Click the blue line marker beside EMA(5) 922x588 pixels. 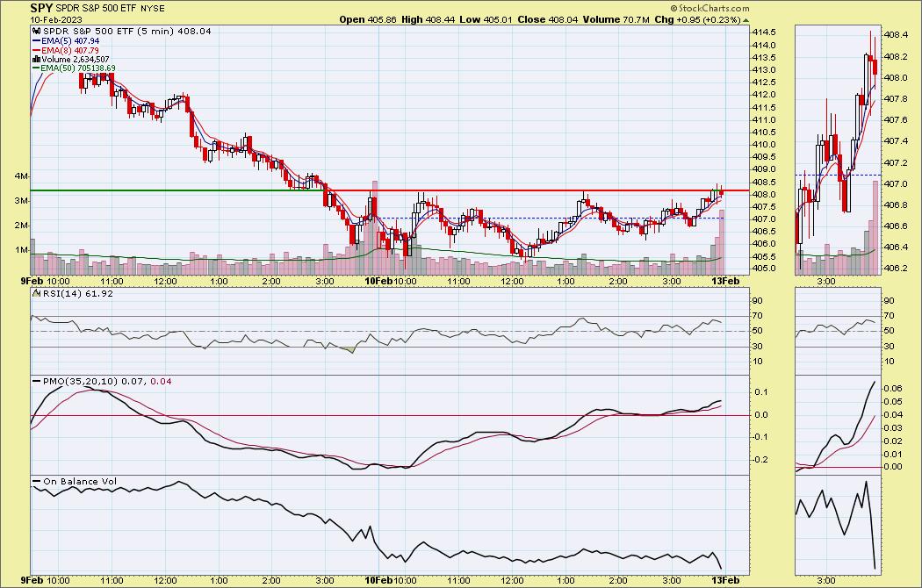tap(35, 42)
